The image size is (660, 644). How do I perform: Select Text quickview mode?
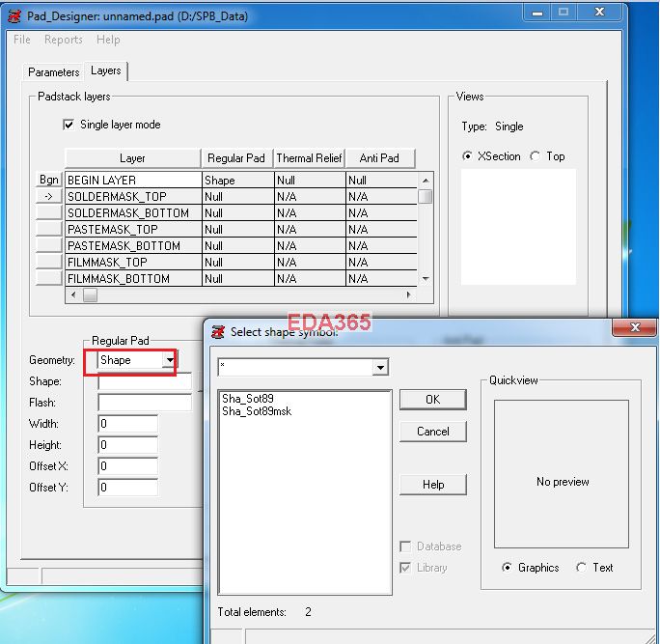pos(581,568)
